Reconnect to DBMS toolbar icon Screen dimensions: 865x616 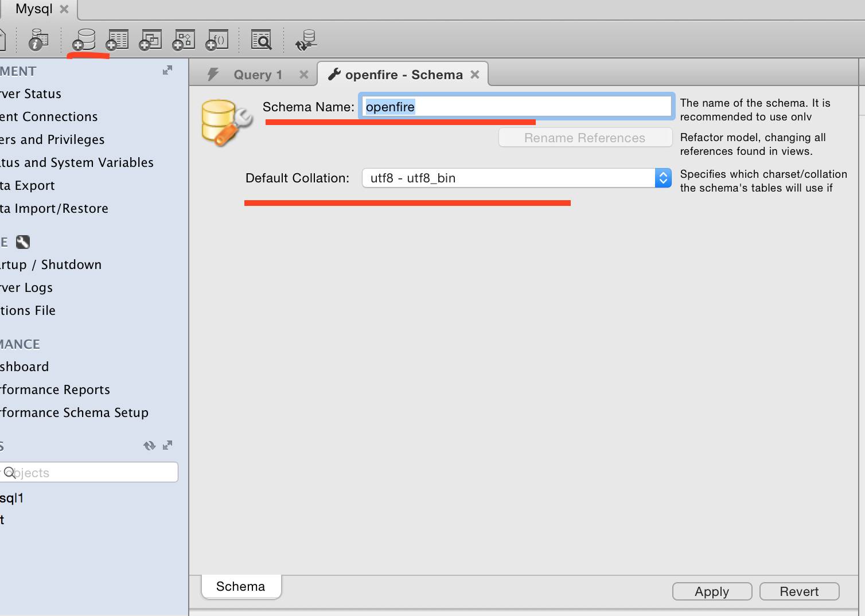click(x=306, y=40)
